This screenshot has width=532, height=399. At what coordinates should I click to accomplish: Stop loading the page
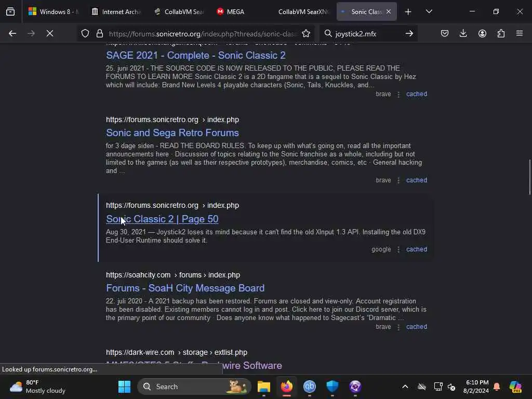tap(49, 33)
